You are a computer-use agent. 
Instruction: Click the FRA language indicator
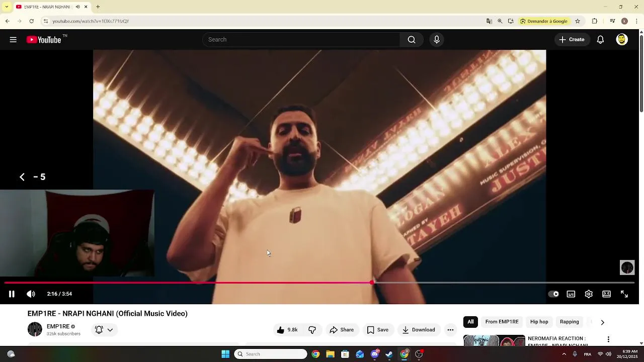tap(587, 354)
